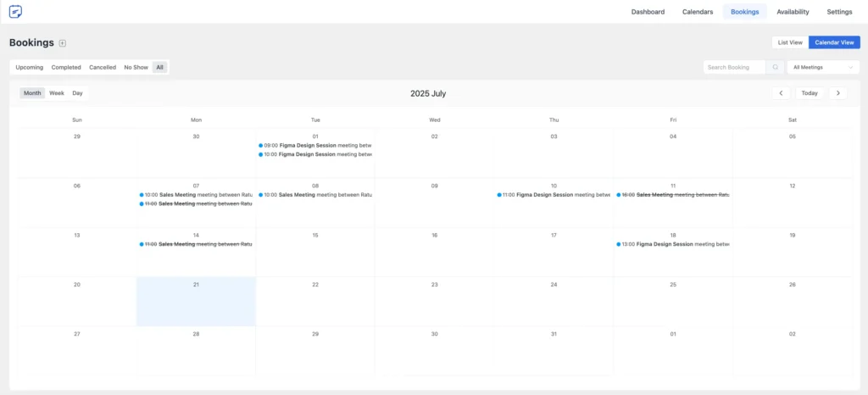Select Week view mode
Viewport: 868px width, 395px height.
tap(57, 93)
